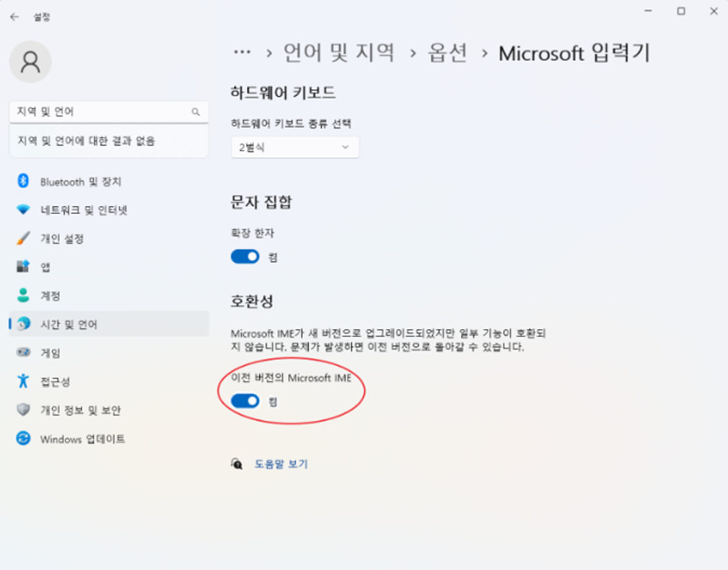Click the help icon beside 도움말 보기
This screenshot has width=728, height=570.
pos(237,464)
